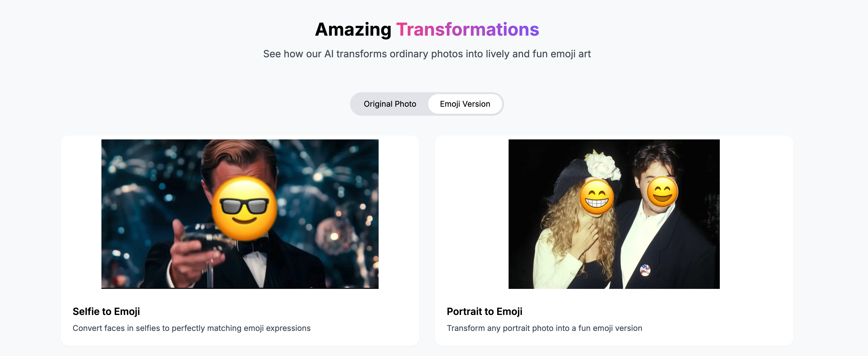Click the Portrait to Emoji title

pos(484,311)
